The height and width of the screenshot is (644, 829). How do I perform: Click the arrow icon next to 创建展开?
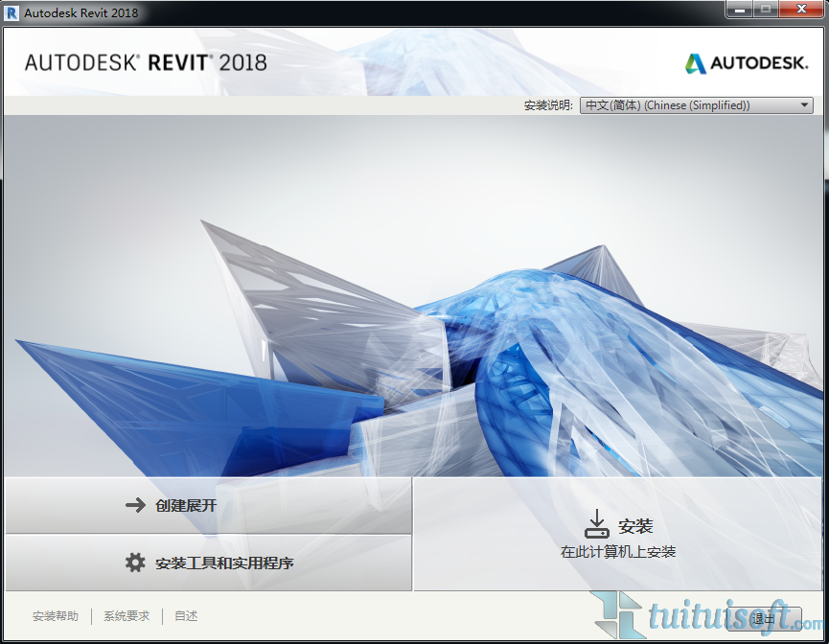[x=136, y=505]
